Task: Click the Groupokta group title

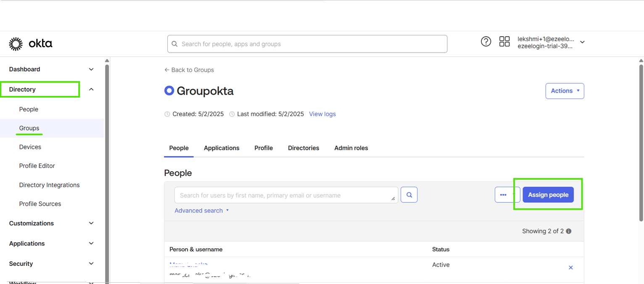Action: tap(205, 91)
